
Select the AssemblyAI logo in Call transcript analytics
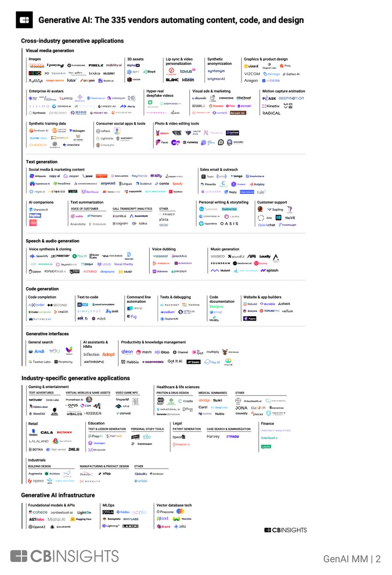coord(139,216)
